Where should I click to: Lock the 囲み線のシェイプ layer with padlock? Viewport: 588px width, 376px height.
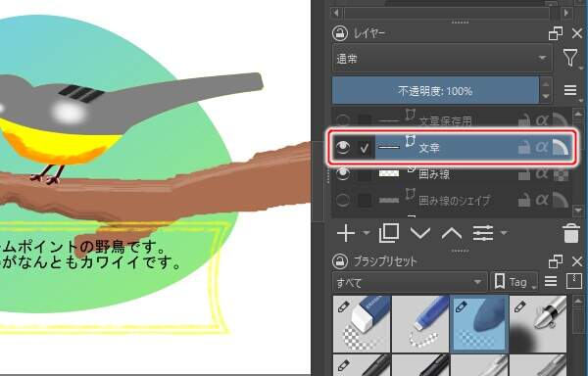tap(524, 200)
